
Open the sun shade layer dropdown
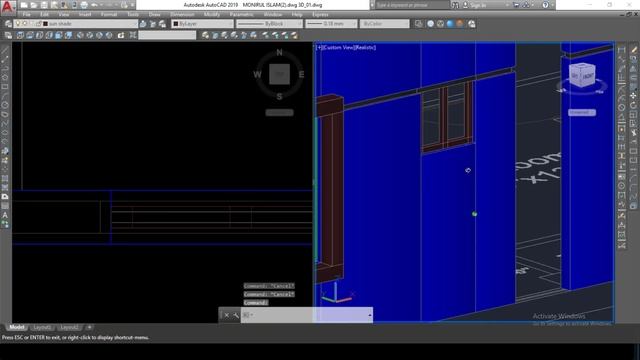pyautogui.click(x=76, y=24)
